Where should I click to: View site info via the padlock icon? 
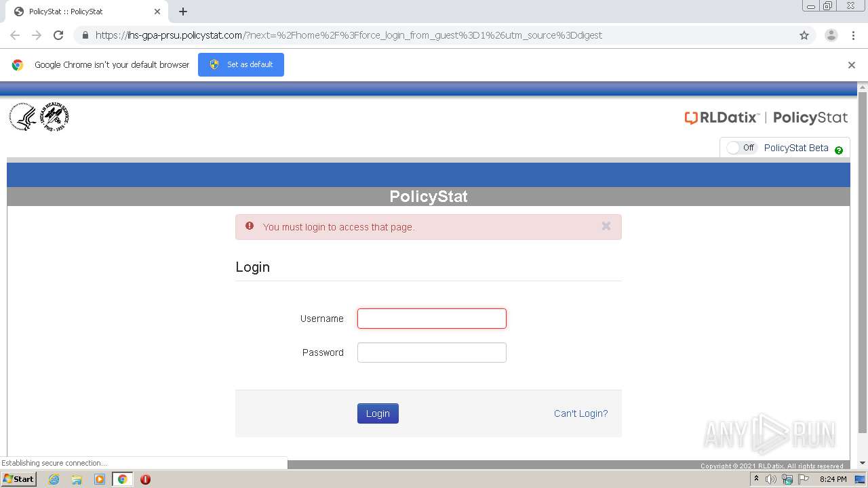point(85,35)
